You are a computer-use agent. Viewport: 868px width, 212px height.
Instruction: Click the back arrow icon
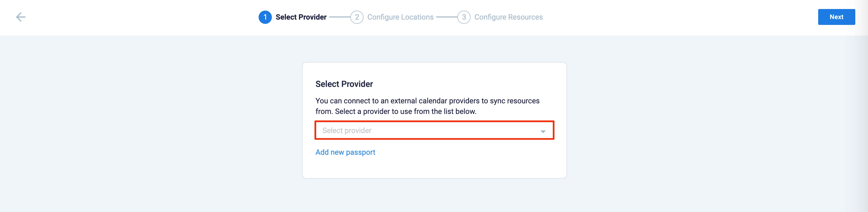[x=21, y=17]
